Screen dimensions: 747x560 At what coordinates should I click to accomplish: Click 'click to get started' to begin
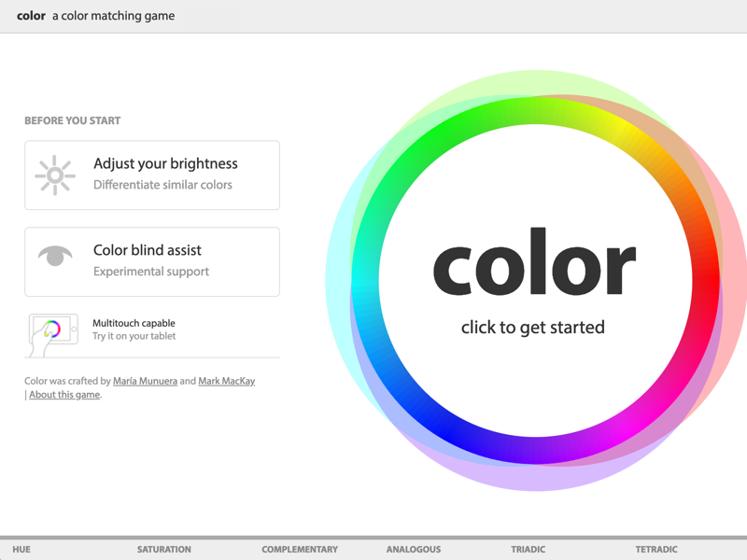pos(533,327)
